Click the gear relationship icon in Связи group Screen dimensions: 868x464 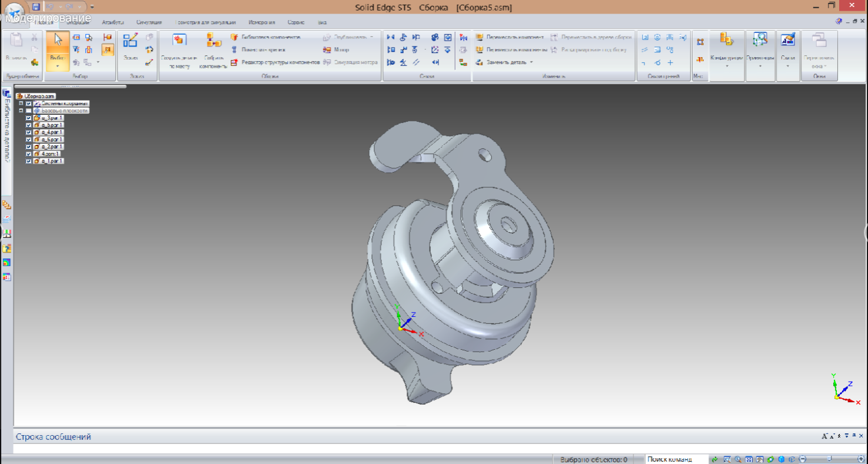pyautogui.click(x=434, y=37)
